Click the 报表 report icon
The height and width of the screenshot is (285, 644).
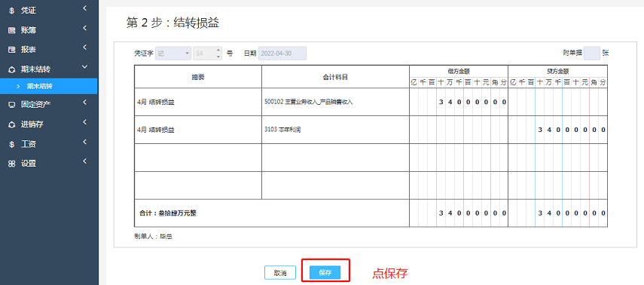click(11, 50)
